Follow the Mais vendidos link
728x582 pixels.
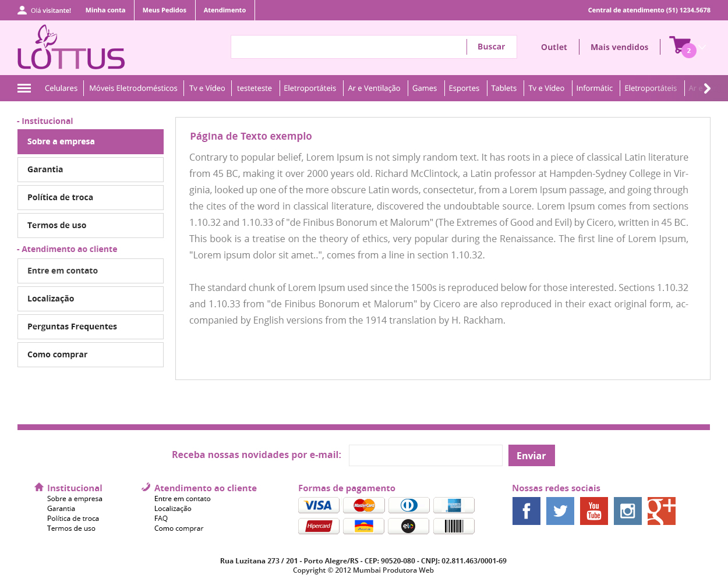coord(619,47)
